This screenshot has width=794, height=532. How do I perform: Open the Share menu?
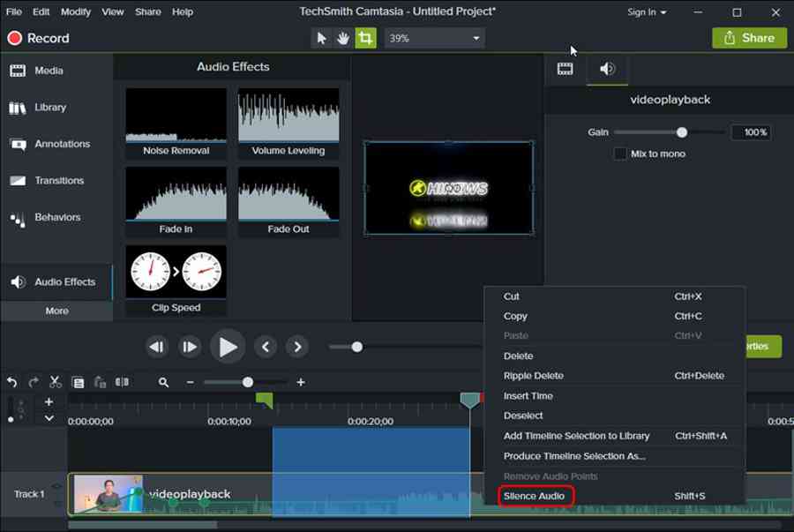147,11
